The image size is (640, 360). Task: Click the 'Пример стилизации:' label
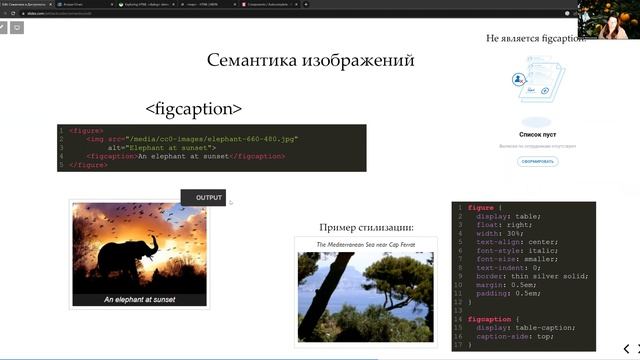(x=367, y=227)
